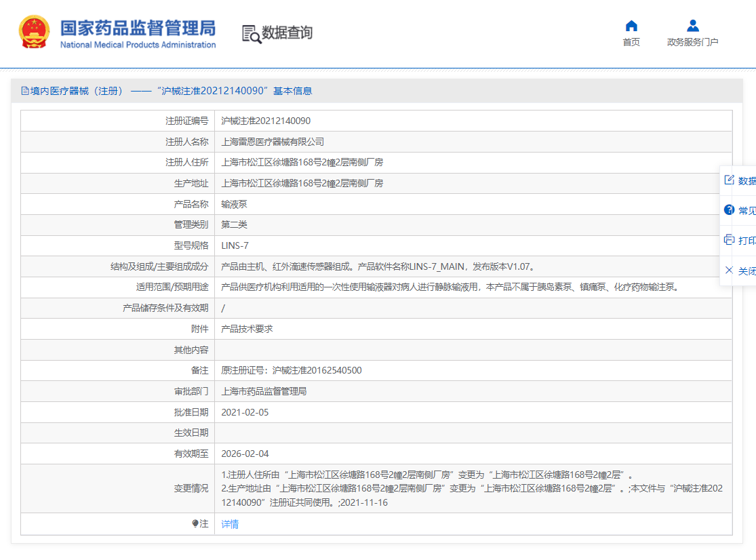Click the document icon before 境内医疗器械

click(24, 91)
